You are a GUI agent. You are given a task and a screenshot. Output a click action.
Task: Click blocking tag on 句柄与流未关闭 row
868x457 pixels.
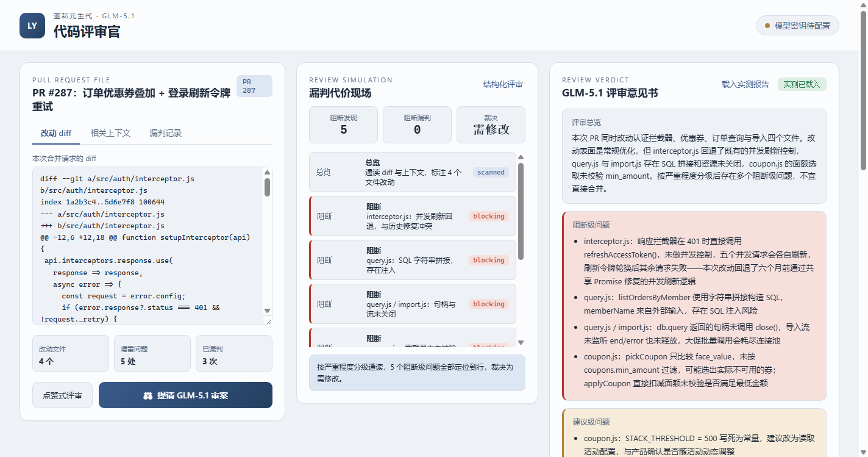click(489, 304)
